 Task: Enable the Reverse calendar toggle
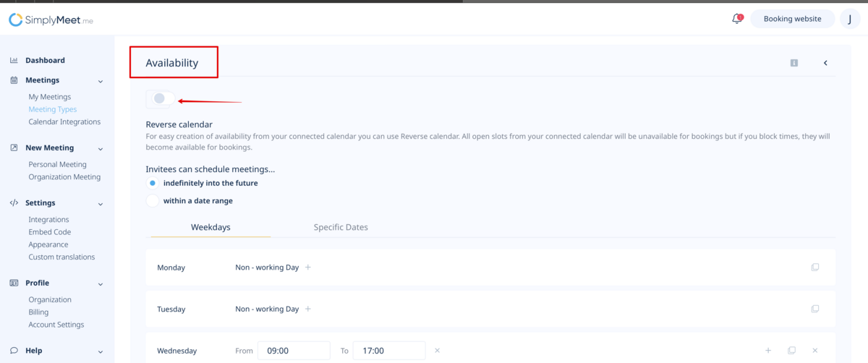pyautogui.click(x=160, y=99)
